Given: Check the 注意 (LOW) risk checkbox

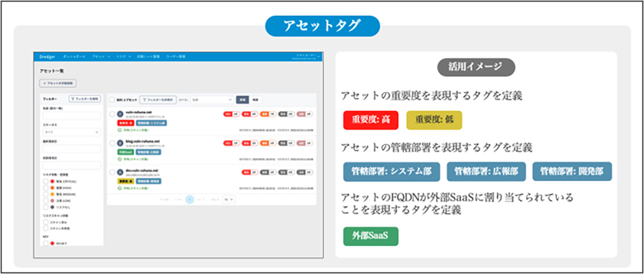Looking at the screenshot, I should [46, 201].
